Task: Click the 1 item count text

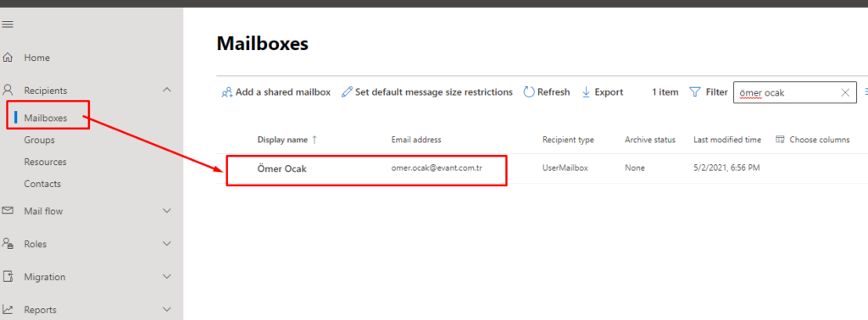Action: [665, 92]
